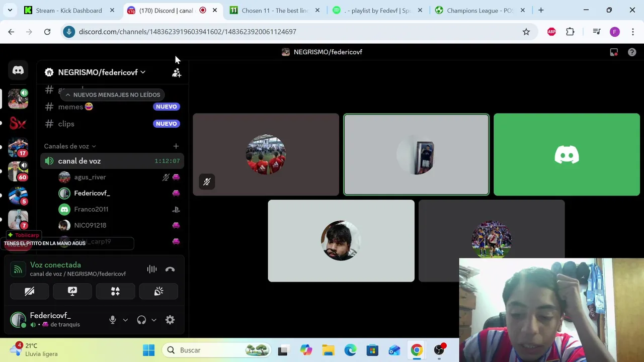
Task: Open File Explorer from the taskbar
Action: [x=328, y=350]
